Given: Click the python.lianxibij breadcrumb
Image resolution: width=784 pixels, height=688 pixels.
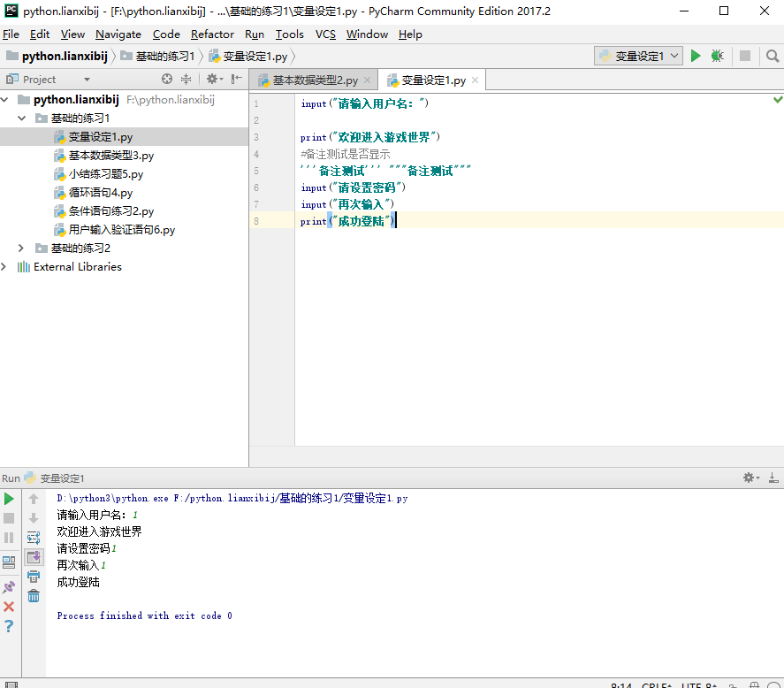Looking at the screenshot, I should click(x=64, y=56).
